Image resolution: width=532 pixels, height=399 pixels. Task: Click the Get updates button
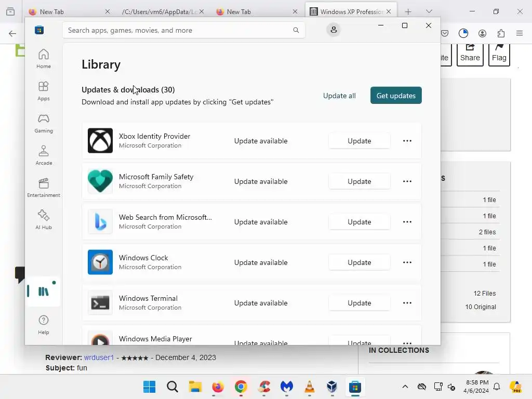pos(396,96)
